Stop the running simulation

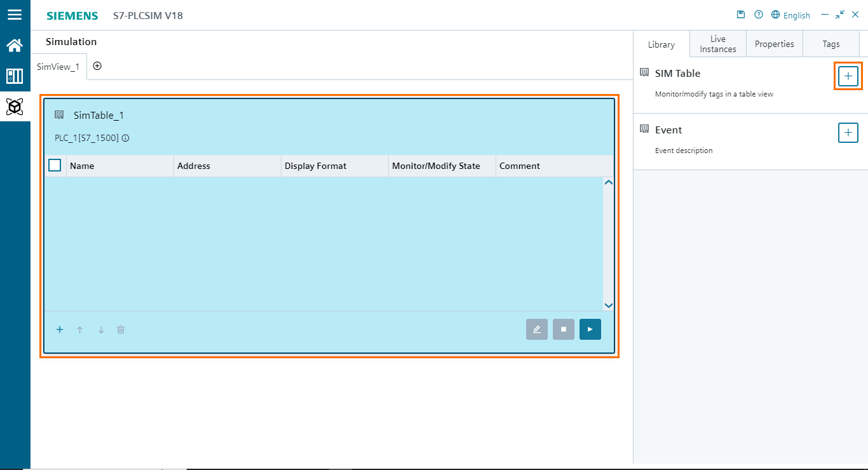(x=564, y=329)
